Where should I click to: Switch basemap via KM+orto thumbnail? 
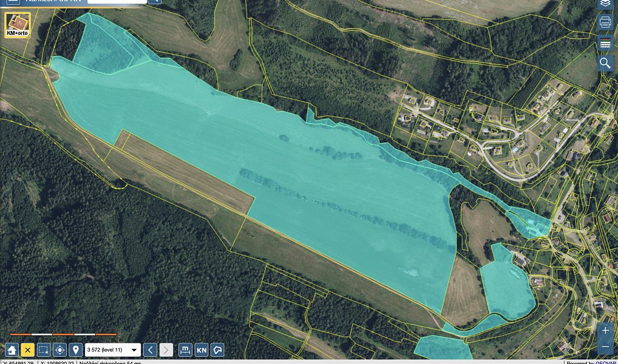[x=18, y=25]
